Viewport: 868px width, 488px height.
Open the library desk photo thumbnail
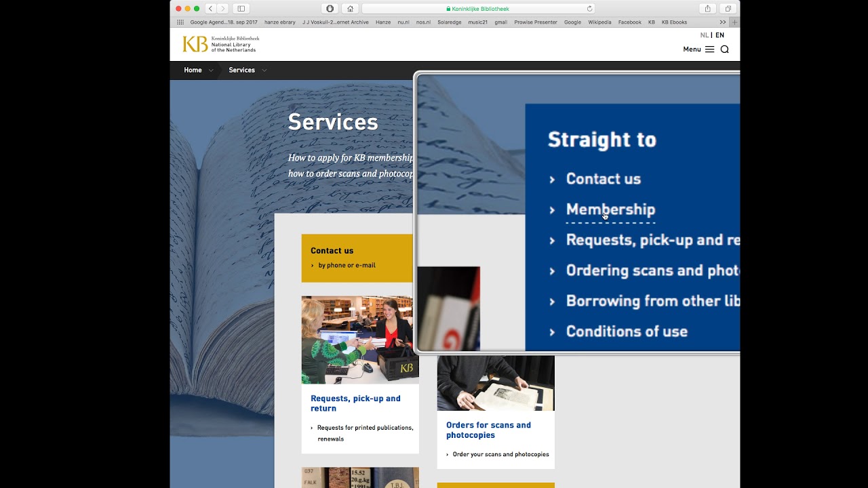click(360, 340)
